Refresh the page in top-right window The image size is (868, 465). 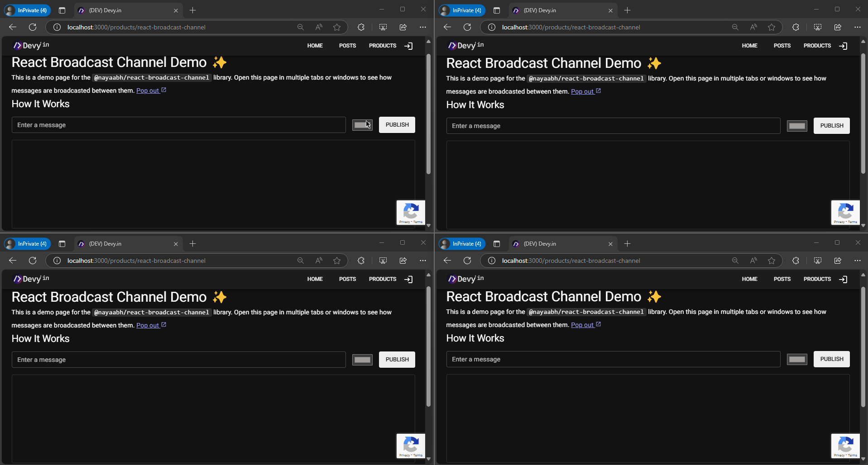(467, 27)
